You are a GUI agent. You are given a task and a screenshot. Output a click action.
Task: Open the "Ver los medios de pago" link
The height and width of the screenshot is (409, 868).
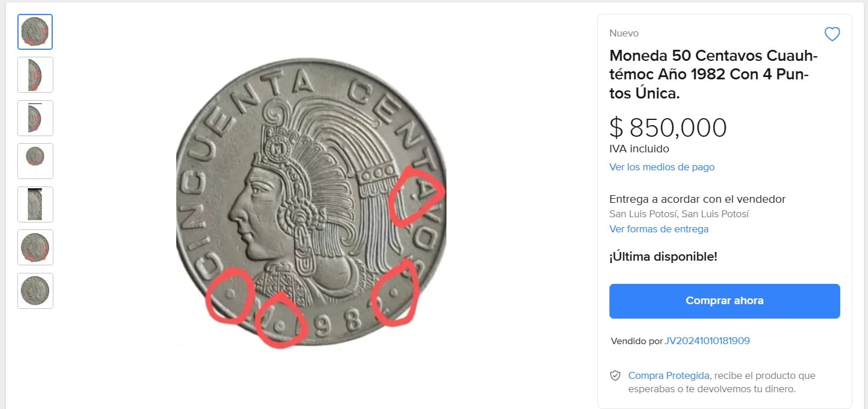[x=662, y=167]
